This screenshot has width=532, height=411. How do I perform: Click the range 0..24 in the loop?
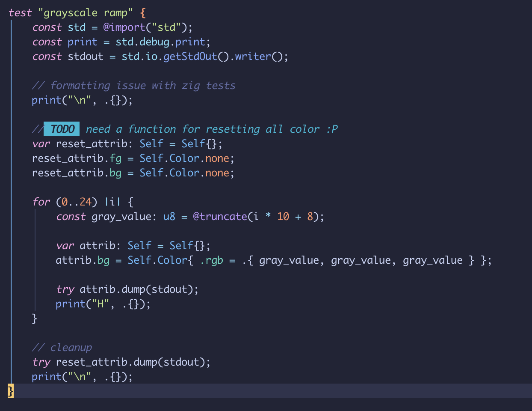pos(77,202)
